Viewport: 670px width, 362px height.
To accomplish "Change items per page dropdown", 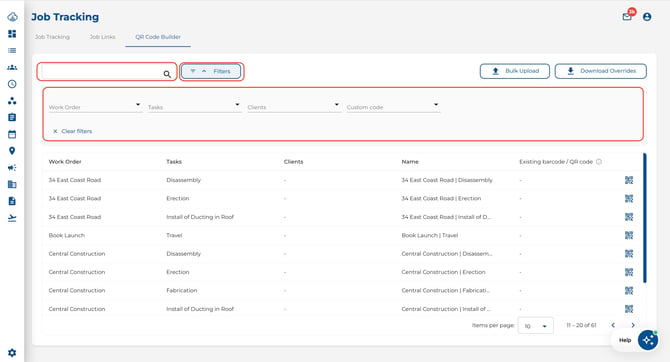I will tap(535, 326).
